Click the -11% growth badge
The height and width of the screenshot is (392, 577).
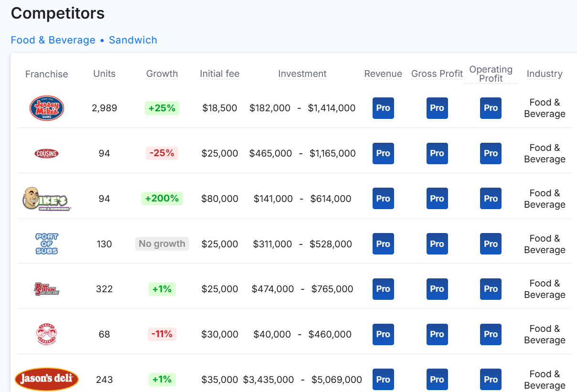pyautogui.click(x=162, y=334)
